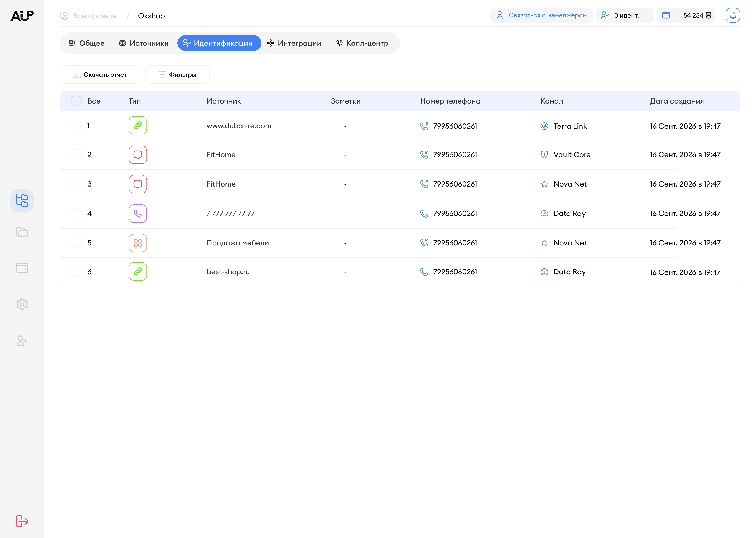The width and height of the screenshot is (756, 538).
Task: Open the Все проекты breadcrumb link
Action: coord(96,15)
